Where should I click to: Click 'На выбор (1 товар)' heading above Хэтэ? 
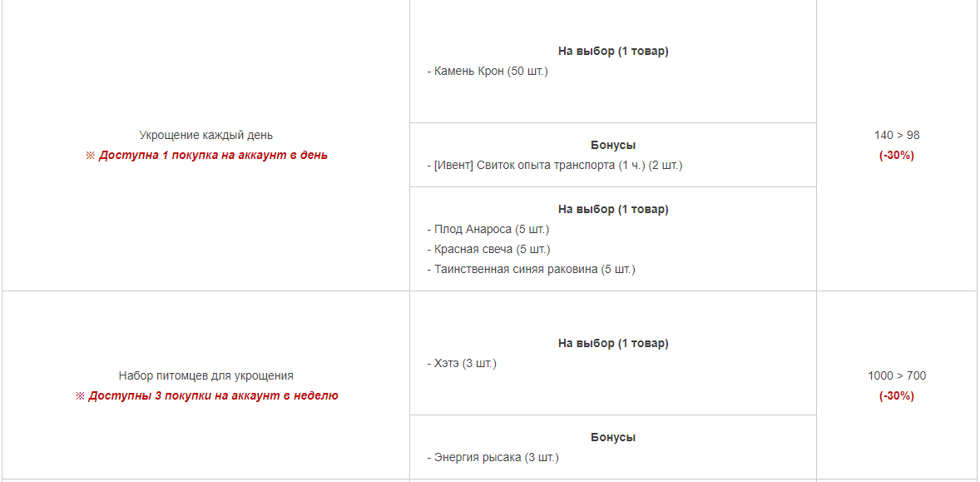pyautogui.click(x=613, y=343)
